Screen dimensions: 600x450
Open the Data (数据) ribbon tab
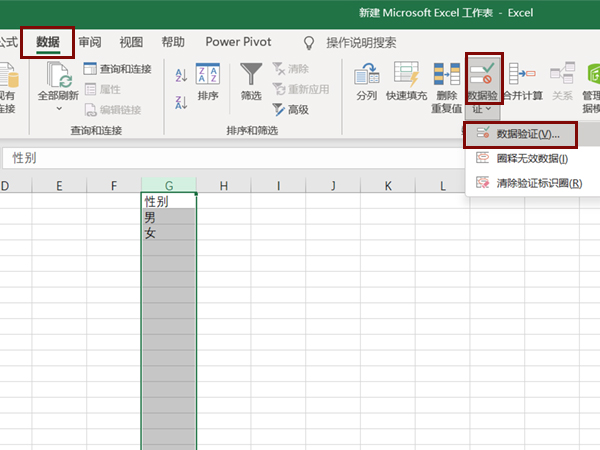[x=48, y=42]
